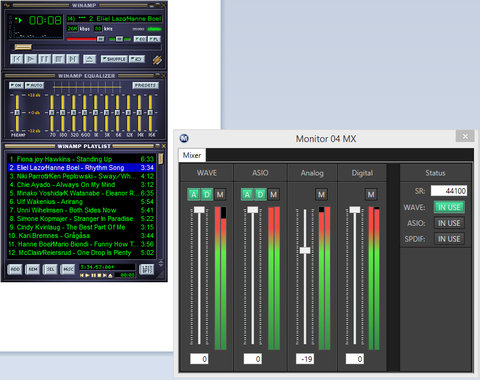
Task: Click WAVE level value field
Action: [199, 359]
